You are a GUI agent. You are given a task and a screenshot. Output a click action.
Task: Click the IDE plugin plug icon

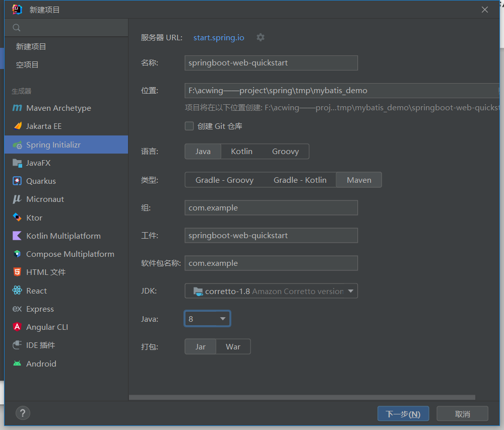[x=17, y=345]
